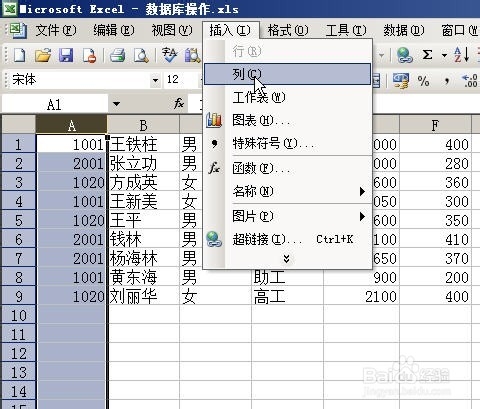
Task: Choose 超链接 from Insert menu
Action: [287, 239]
